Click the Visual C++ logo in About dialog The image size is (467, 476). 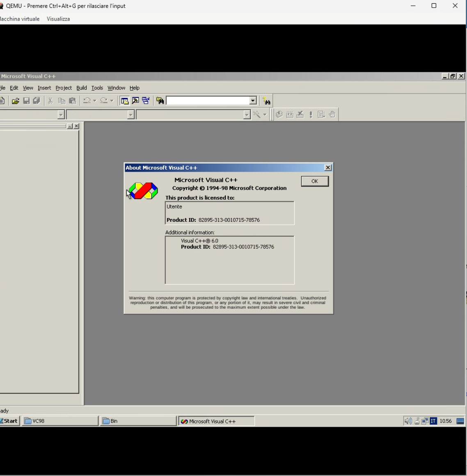143,191
